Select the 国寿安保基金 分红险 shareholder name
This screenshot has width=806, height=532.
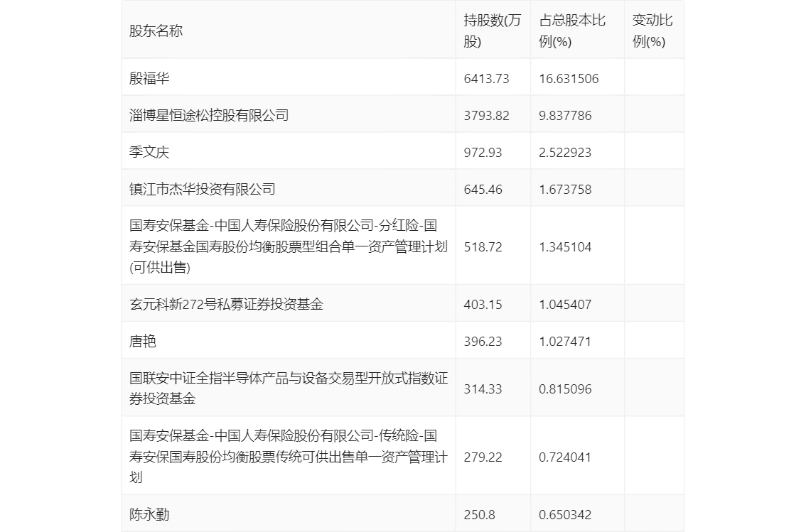[x=289, y=246]
